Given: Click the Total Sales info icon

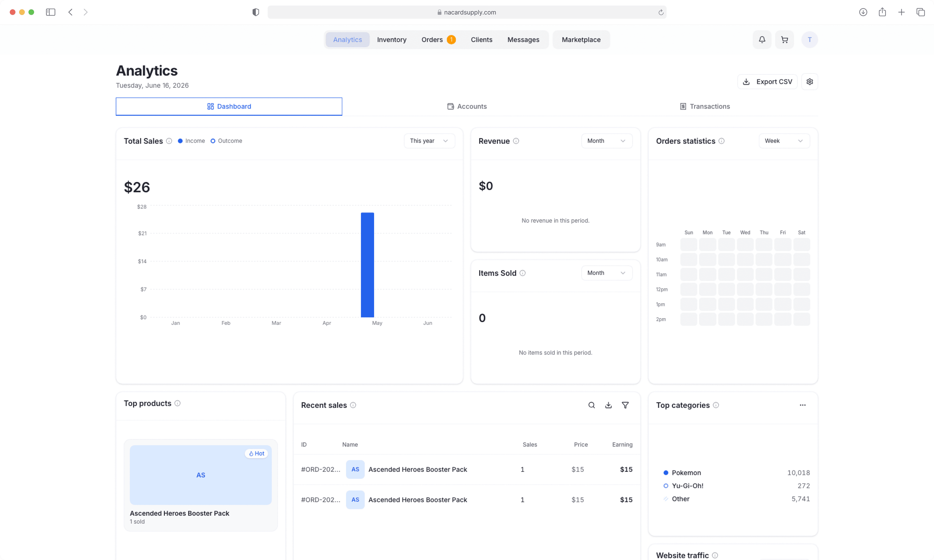Looking at the screenshot, I should (169, 141).
